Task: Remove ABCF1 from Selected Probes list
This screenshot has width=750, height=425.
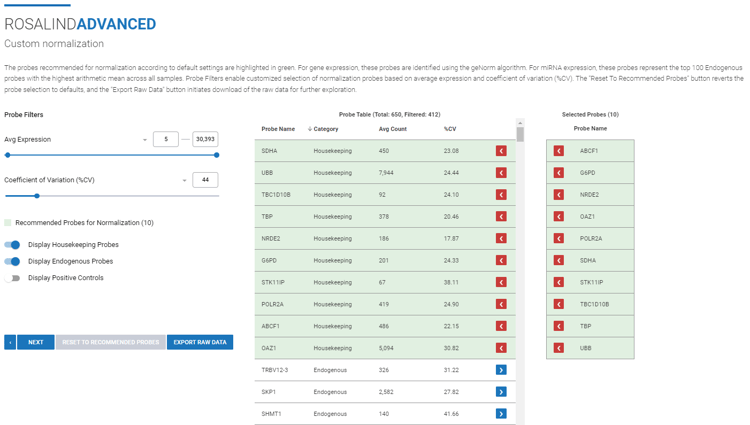Action: pyautogui.click(x=558, y=151)
